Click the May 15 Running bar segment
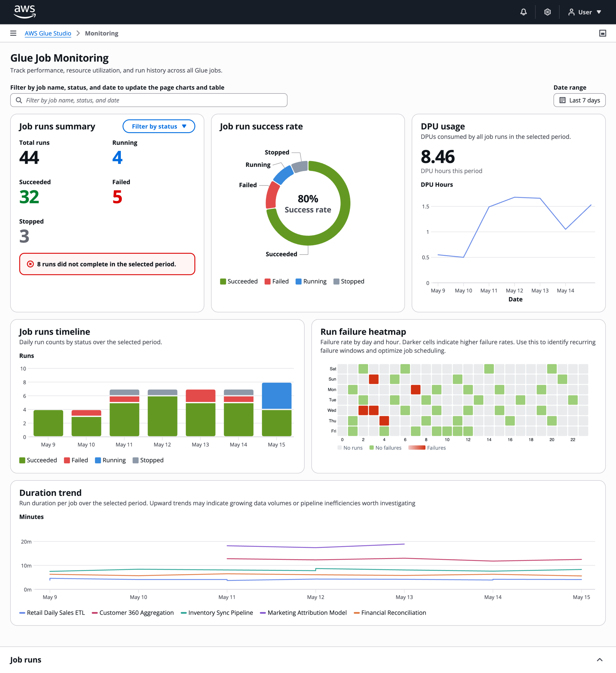 pyautogui.click(x=277, y=396)
